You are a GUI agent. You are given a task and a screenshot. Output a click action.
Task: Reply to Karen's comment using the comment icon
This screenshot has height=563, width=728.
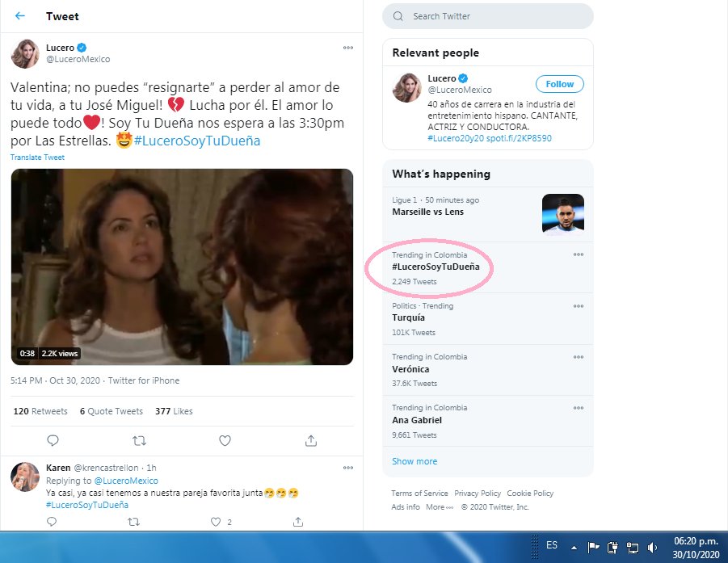click(x=52, y=522)
